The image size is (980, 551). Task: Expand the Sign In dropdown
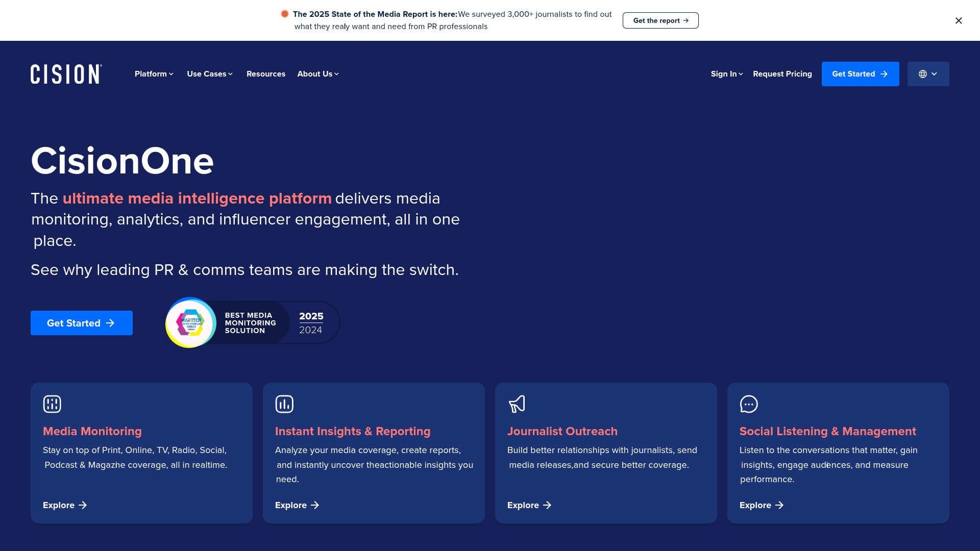727,74
